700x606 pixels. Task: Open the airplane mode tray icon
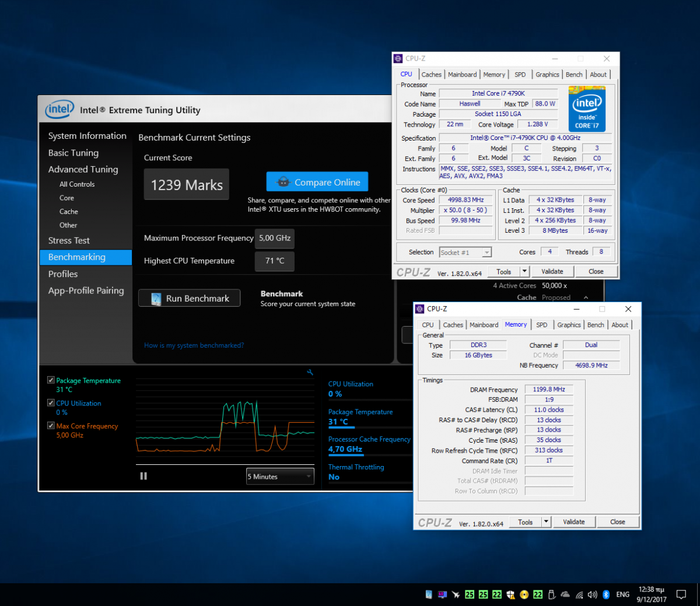(x=456, y=595)
